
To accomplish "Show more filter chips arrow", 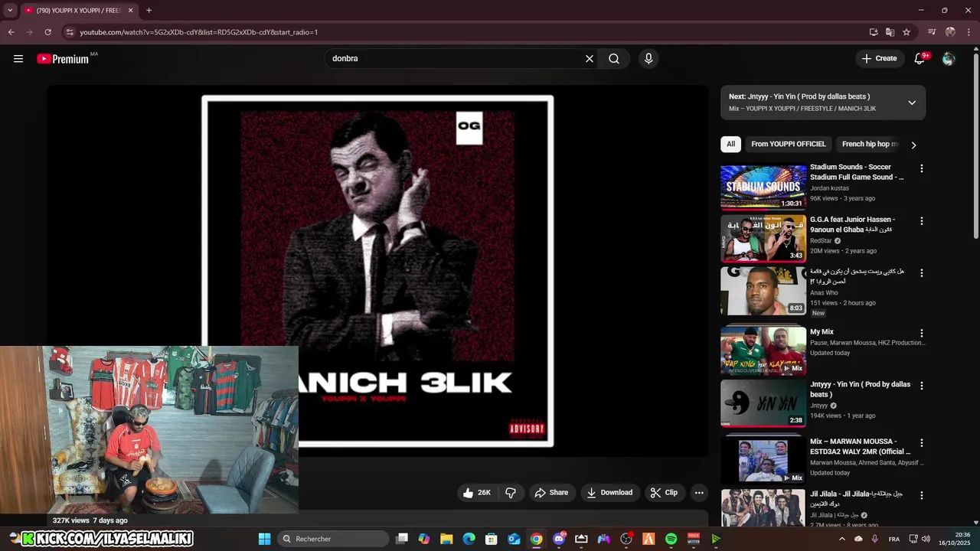I will pyautogui.click(x=913, y=145).
